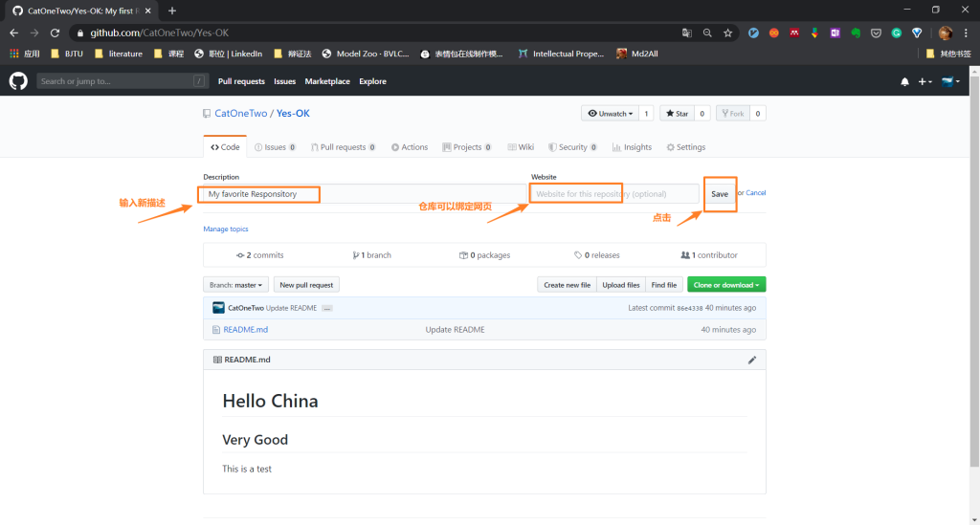Star the Yes-OK repository
This screenshot has height=525, width=980.
pos(677,114)
